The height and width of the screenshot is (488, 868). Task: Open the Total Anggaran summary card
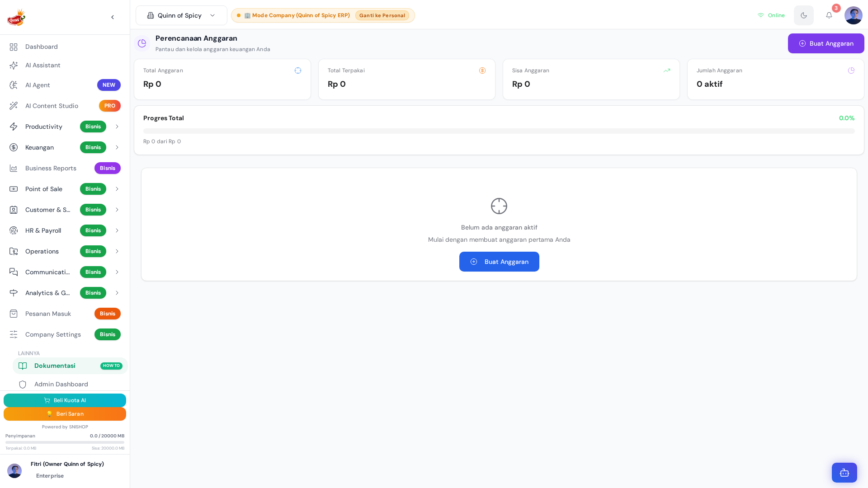(222, 80)
